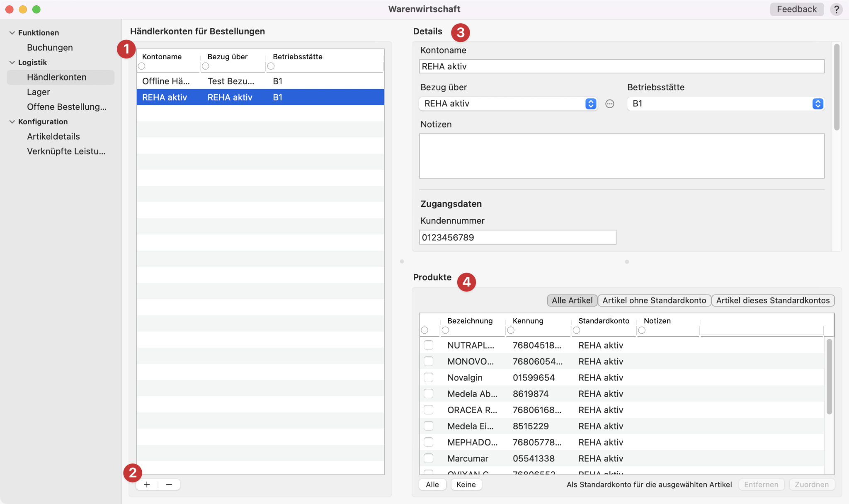The width and height of the screenshot is (849, 504).
Task: Check the Marcumar article checkbox
Action: click(428, 458)
